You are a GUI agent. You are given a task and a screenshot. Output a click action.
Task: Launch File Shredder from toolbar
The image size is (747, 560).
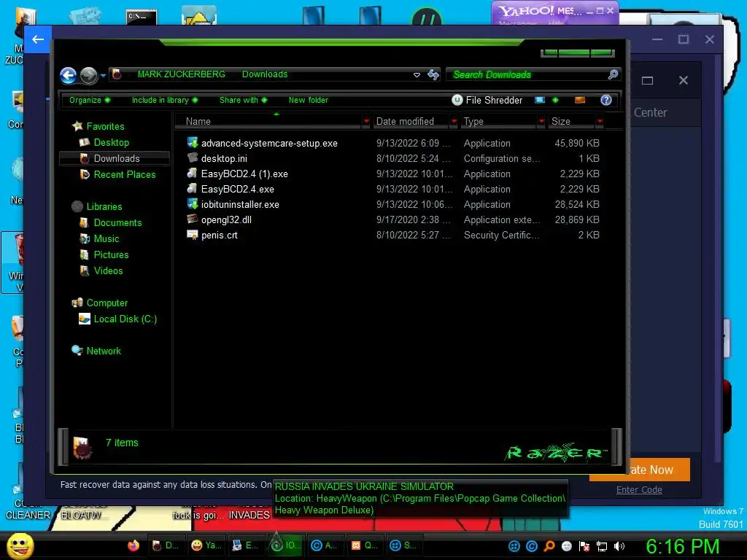pyautogui.click(x=487, y=100)
